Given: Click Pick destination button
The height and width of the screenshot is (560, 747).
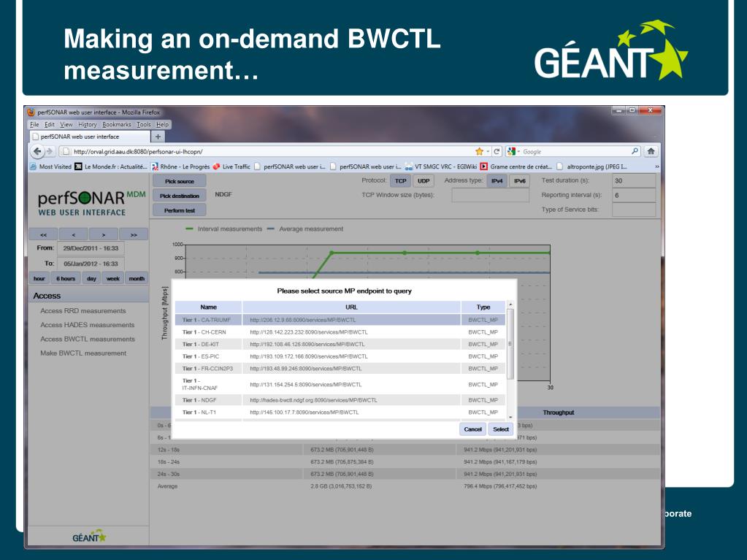Looking at the screenshot, I should 180,196.
